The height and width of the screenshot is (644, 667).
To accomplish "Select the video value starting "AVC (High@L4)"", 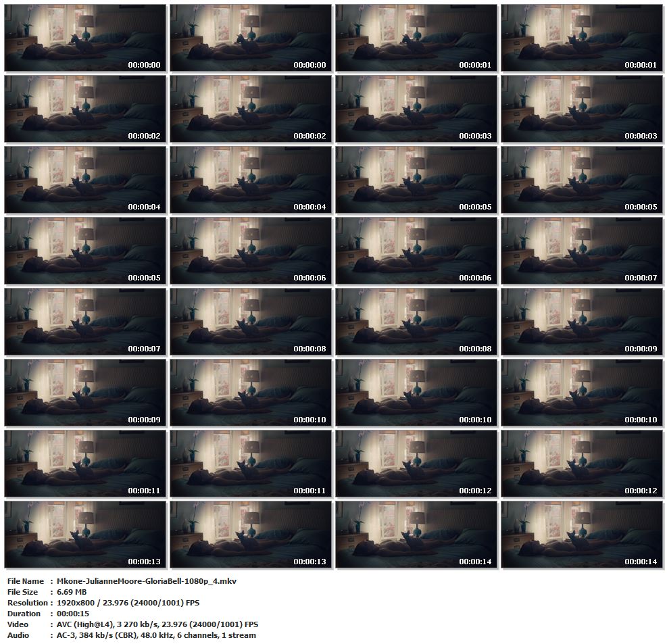I will click(157, 624).
